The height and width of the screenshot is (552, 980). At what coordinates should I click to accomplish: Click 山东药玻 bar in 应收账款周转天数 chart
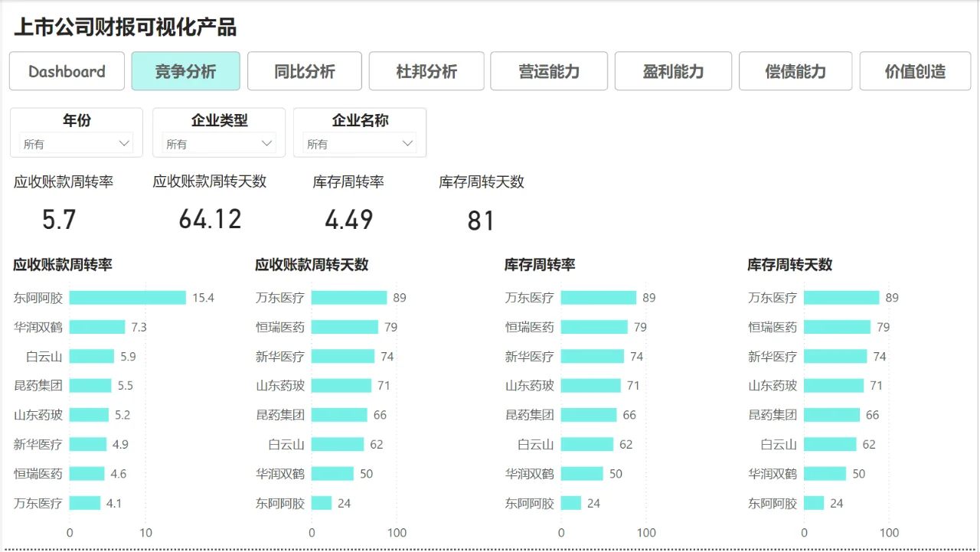[x=341, y=386]
